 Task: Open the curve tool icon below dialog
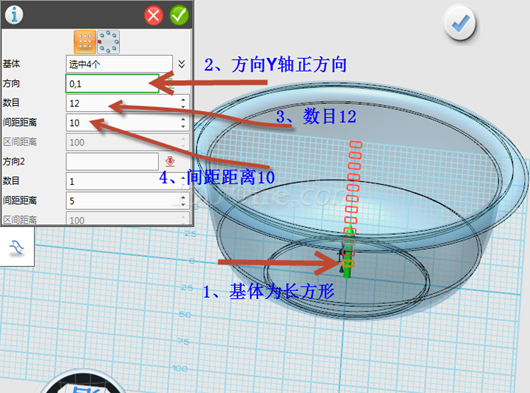click(17, 247)
